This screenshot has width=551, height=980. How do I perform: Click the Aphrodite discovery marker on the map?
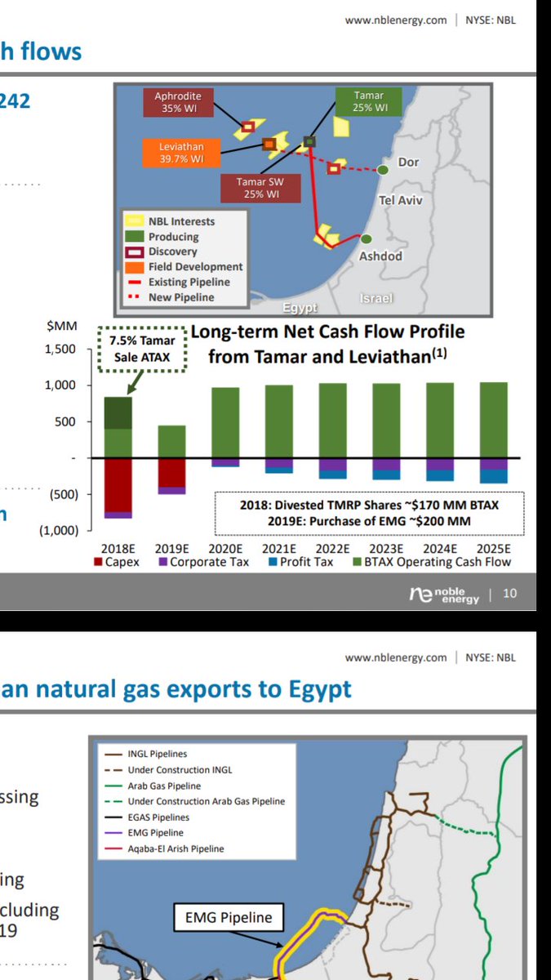(247, 127)
